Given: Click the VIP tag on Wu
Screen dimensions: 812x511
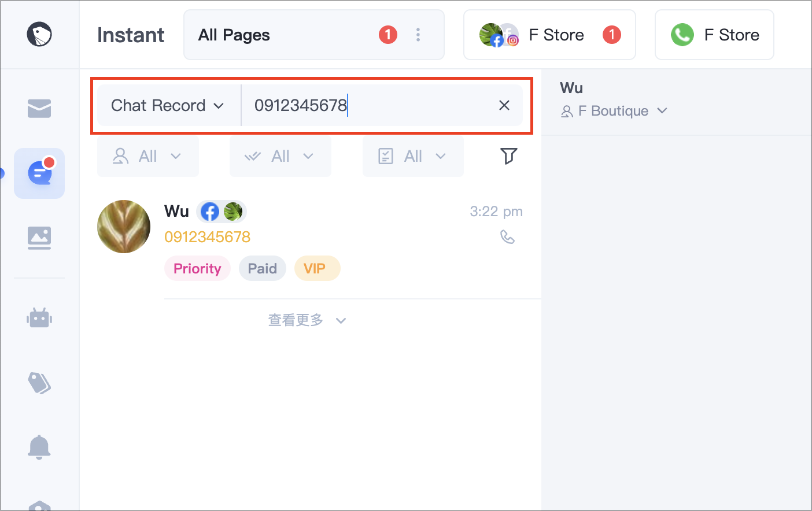Looking at the screenshot, I should click(317, 268).
